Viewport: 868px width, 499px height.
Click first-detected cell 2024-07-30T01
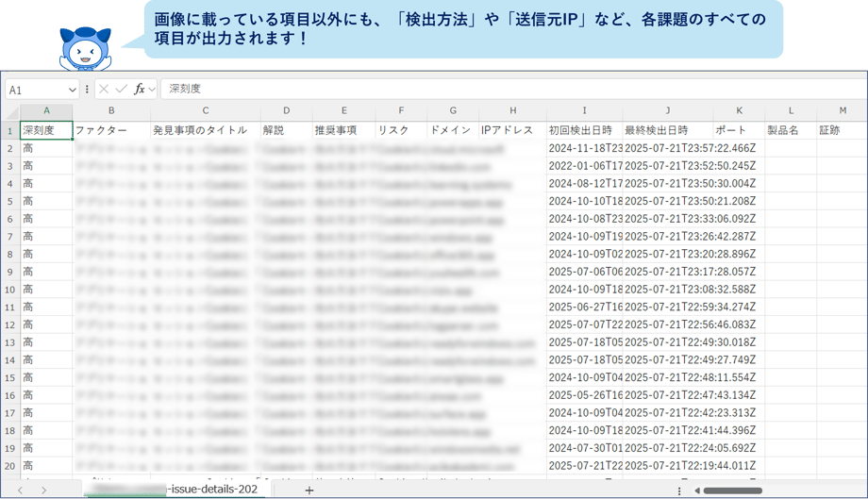585,448
